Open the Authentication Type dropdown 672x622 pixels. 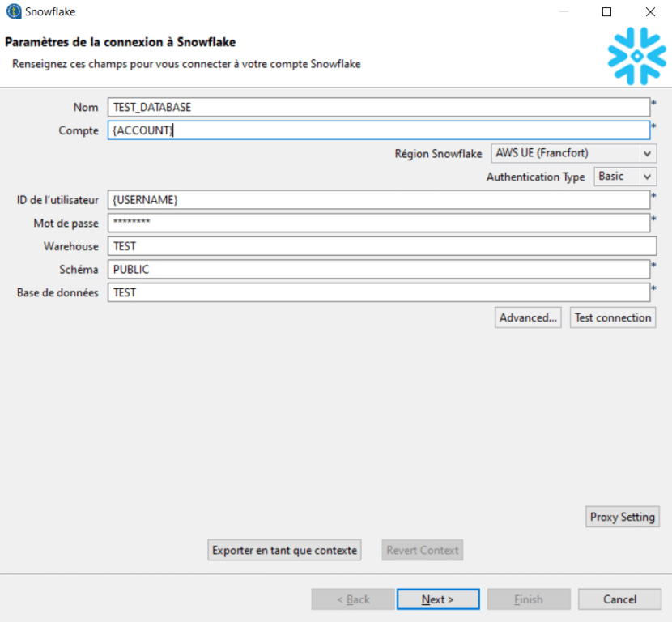point(625,177)
